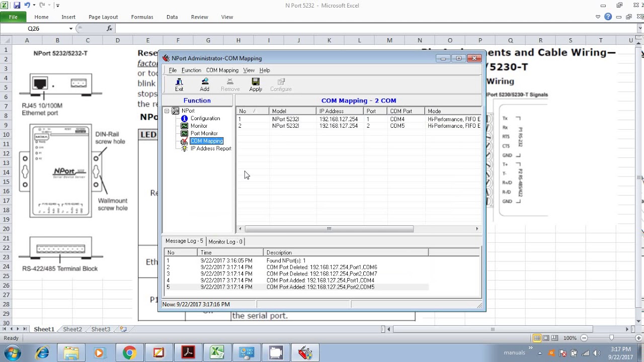Switch to the Sheet3 worksheet tab
644x362 pixels.
(x=101, y=329)
